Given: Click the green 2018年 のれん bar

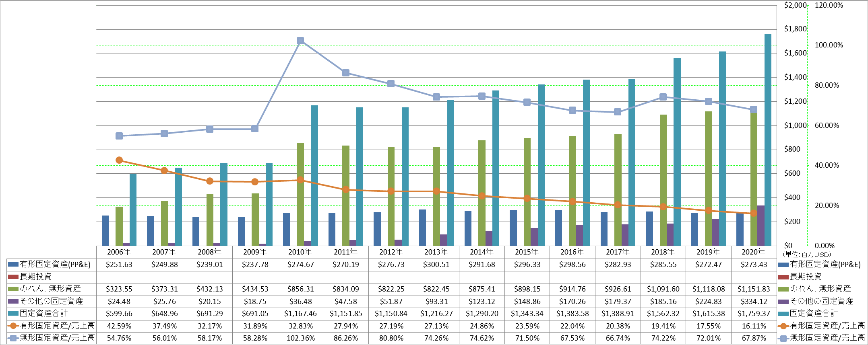Looking at the screenshot, I should point(663,180).
